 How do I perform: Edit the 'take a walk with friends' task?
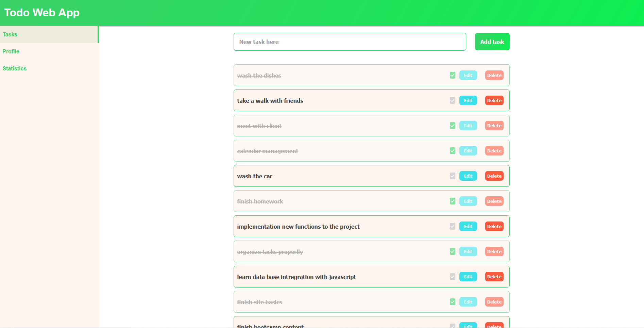point(468,100)
